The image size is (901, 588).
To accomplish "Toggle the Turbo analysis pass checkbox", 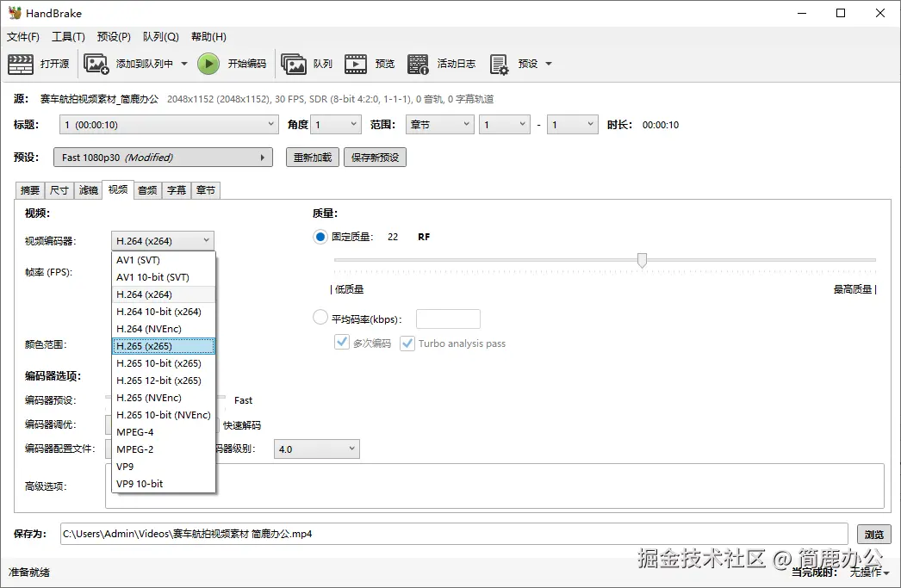I will pyautogui.click(x=407, y=344).
